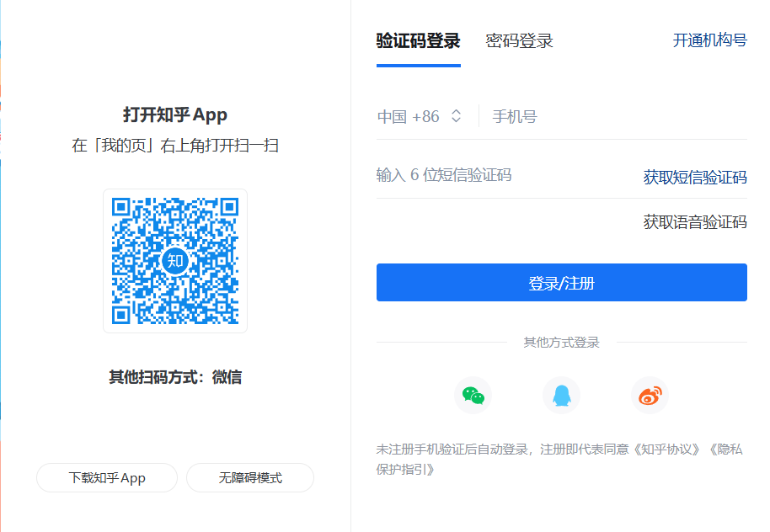
Task: Log in with the WeChat icon
Action: [473, 396]
